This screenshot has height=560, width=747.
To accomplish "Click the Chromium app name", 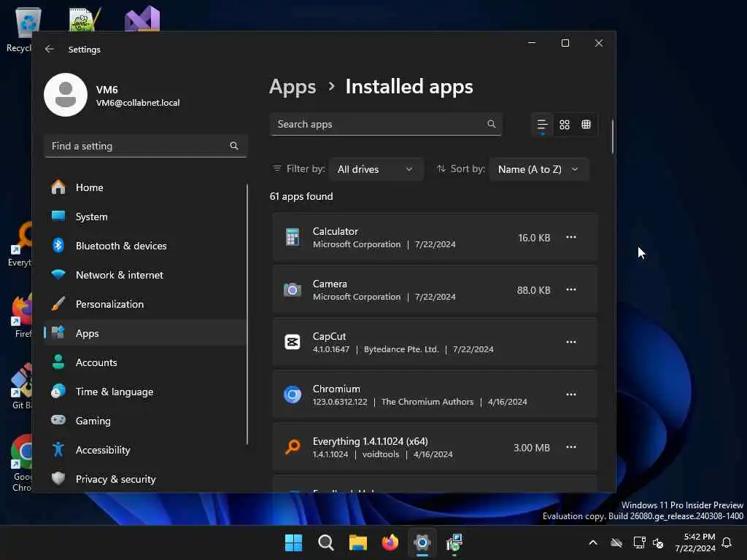I will tap(336, 389).
